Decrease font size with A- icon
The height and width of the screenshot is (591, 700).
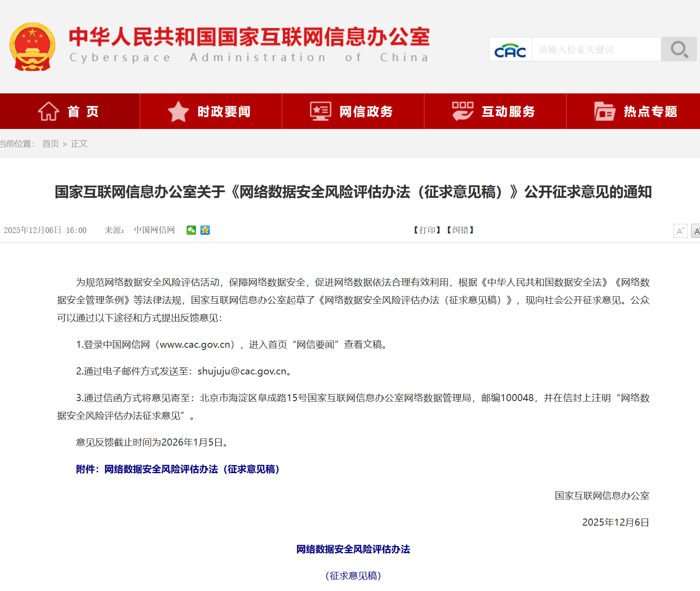click(680, 231)
